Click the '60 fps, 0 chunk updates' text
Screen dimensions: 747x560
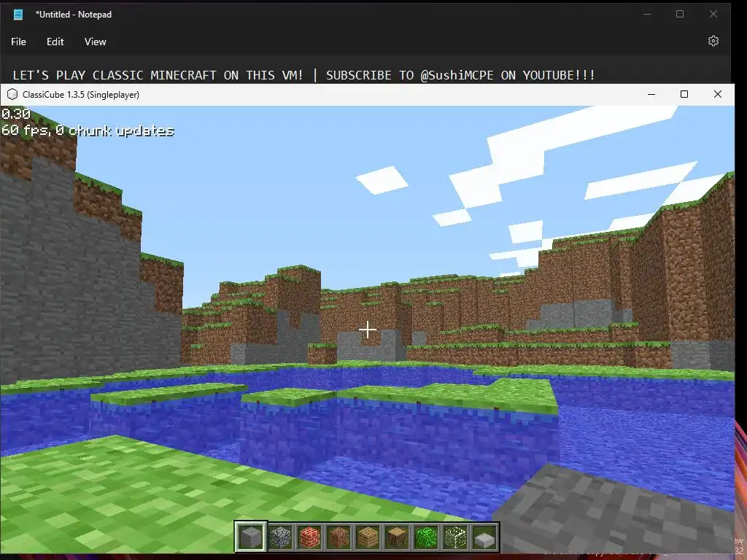(x=88, y=131)
